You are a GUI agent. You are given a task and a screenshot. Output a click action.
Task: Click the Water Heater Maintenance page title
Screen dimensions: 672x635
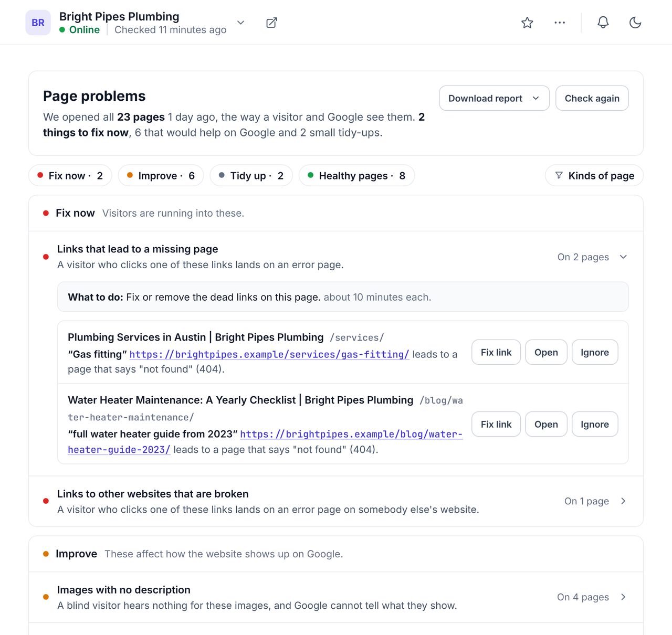click(240, 400)
